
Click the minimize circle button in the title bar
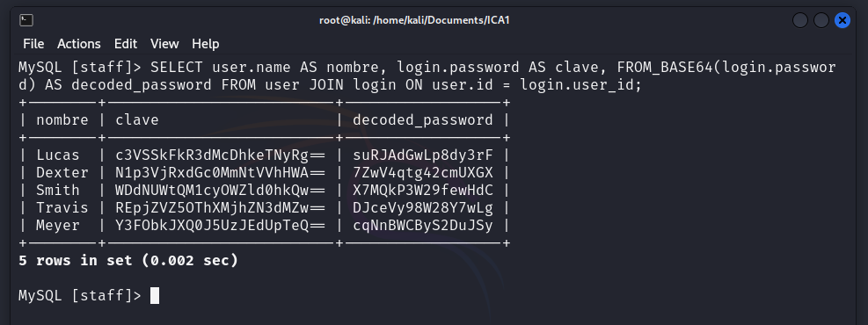click(800, 20)
